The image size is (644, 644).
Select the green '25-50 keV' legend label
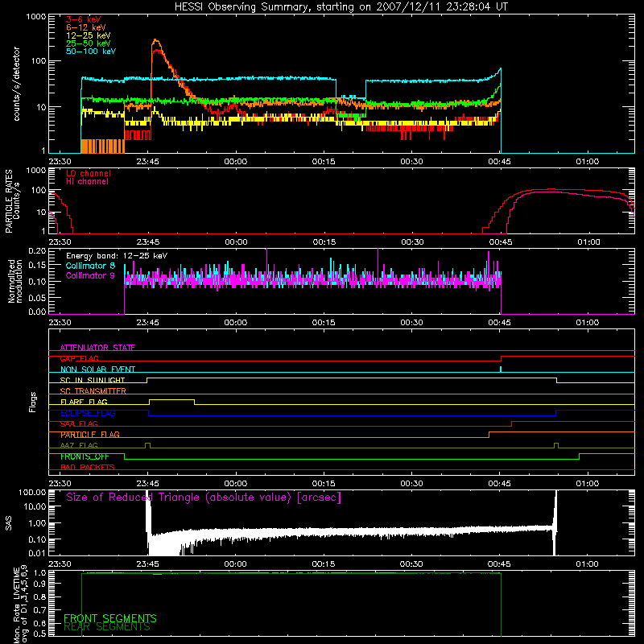(89, 43)
